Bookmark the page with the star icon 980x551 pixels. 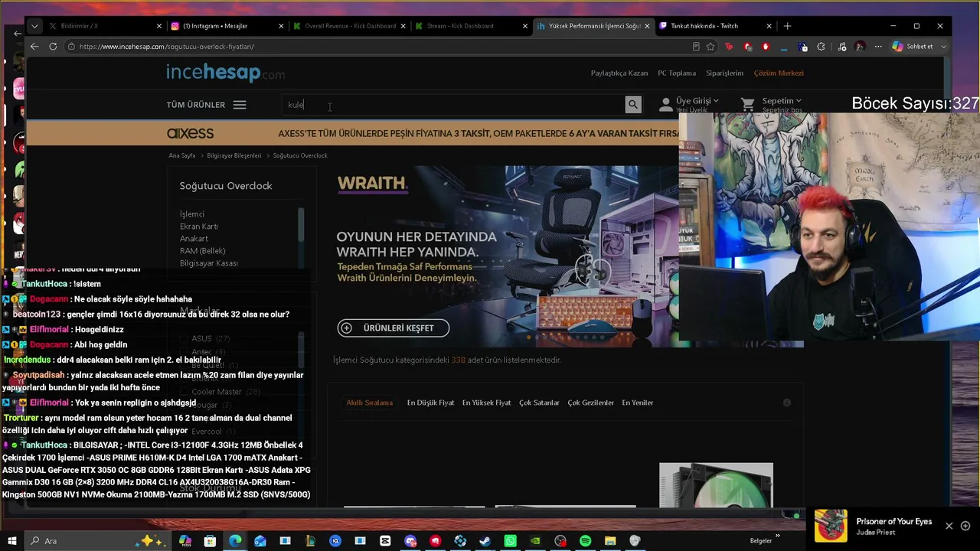(710, 47)
